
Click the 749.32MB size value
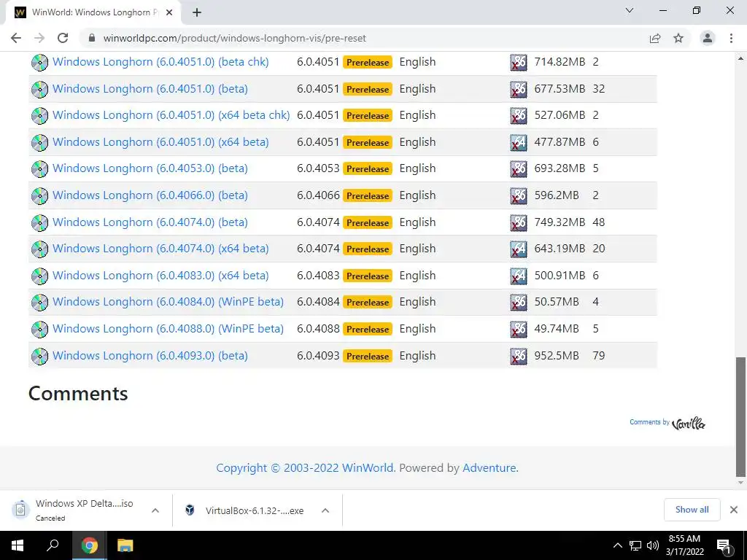click(x=560, y=222)
